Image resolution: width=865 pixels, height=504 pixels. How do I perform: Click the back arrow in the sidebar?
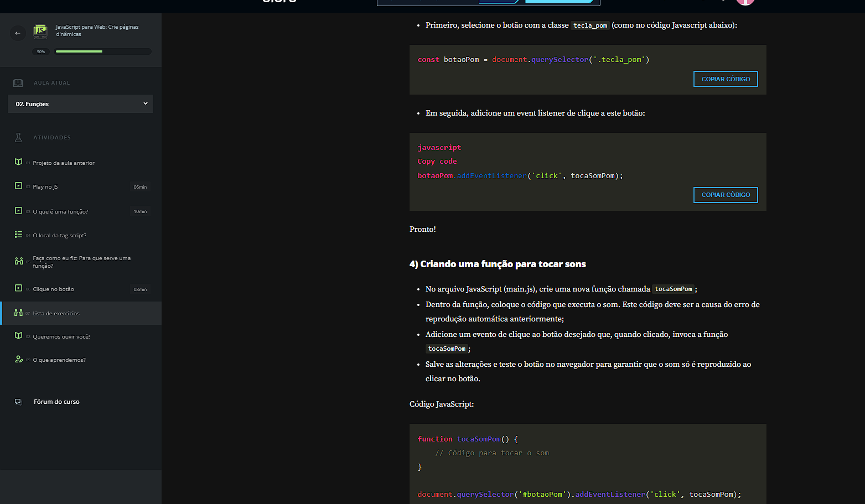click(18, 33)
